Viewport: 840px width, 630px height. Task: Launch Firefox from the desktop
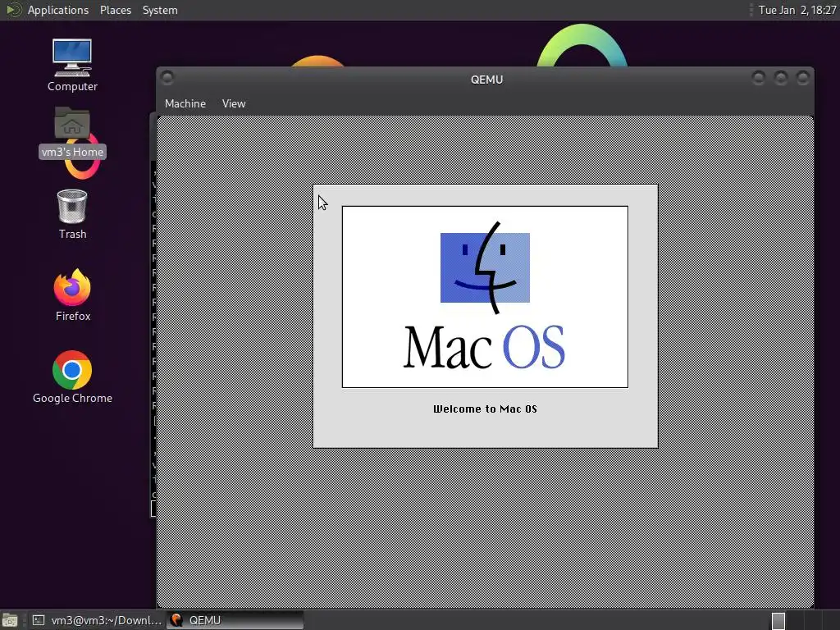pyautogui.click(x=72, y=295)
